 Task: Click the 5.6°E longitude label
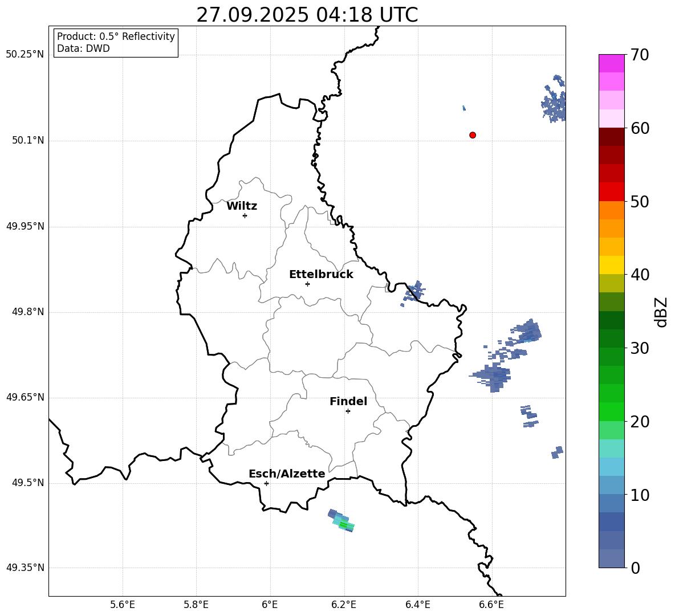tap(123, 605)
